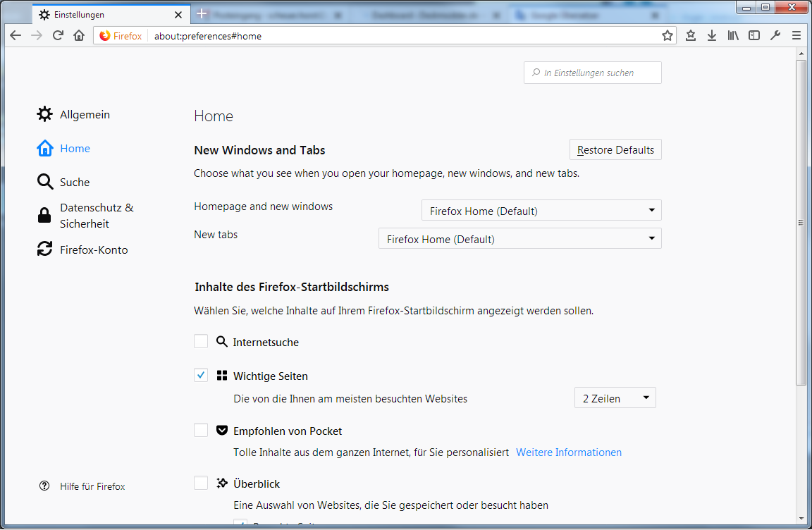Click the Pocket icon next to Empfohlen von Pocket
The height and width of the screenshot is (530, 812).
pos(221,430)
